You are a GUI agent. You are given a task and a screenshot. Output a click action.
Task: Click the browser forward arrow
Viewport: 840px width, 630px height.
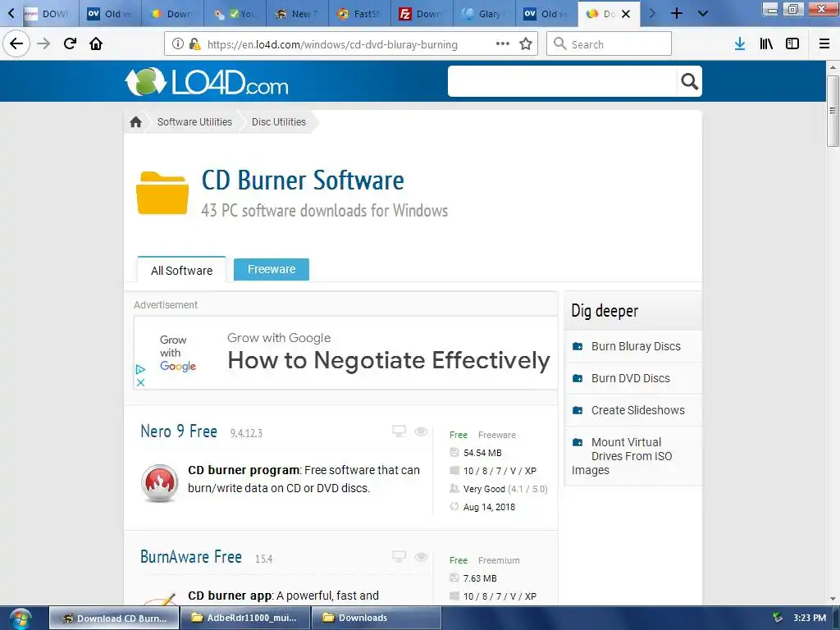click(43, 43)
